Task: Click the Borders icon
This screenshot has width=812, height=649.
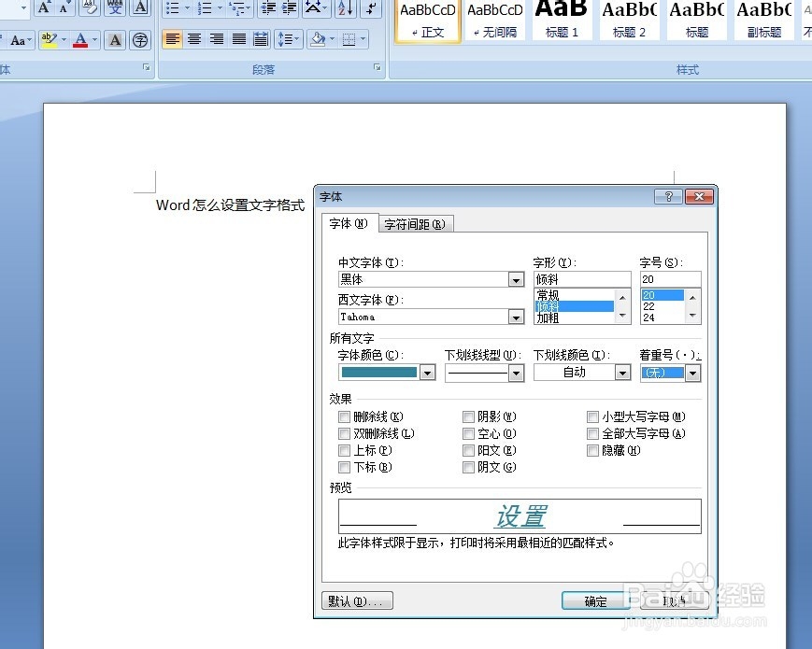Action: [349, 39]
